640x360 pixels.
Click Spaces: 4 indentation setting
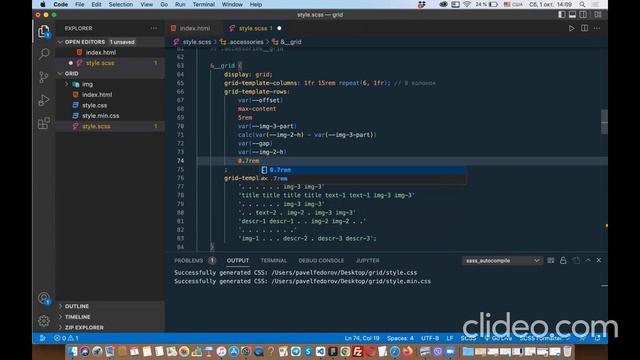[400, 338]
